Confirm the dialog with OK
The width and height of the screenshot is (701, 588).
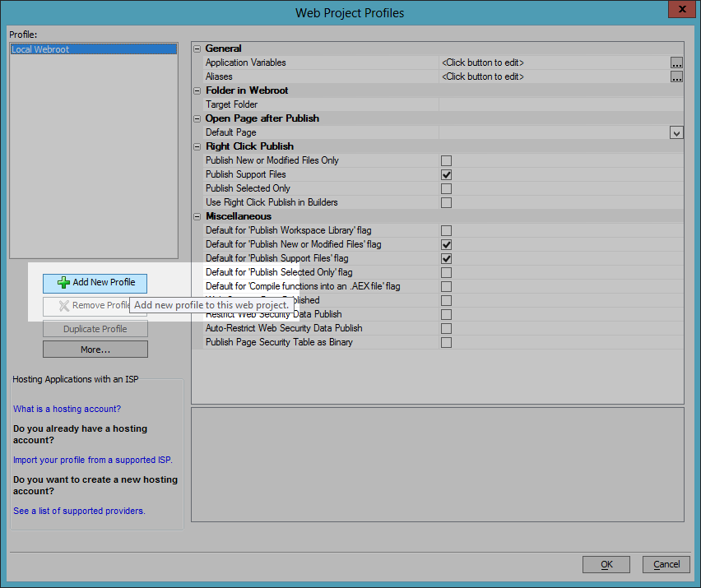click(x=606, y=564)
